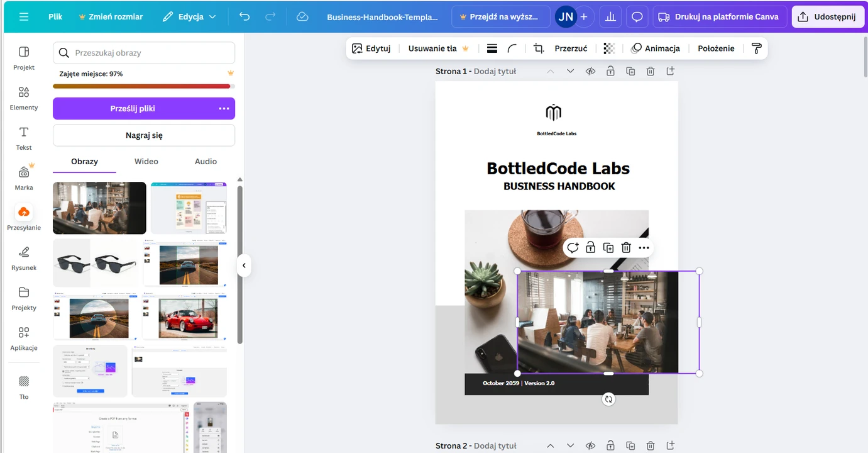Duplicate Strona 1 page
Image resolution: width=868 pixels, height=453 pixels.
(x=630, y=71)
